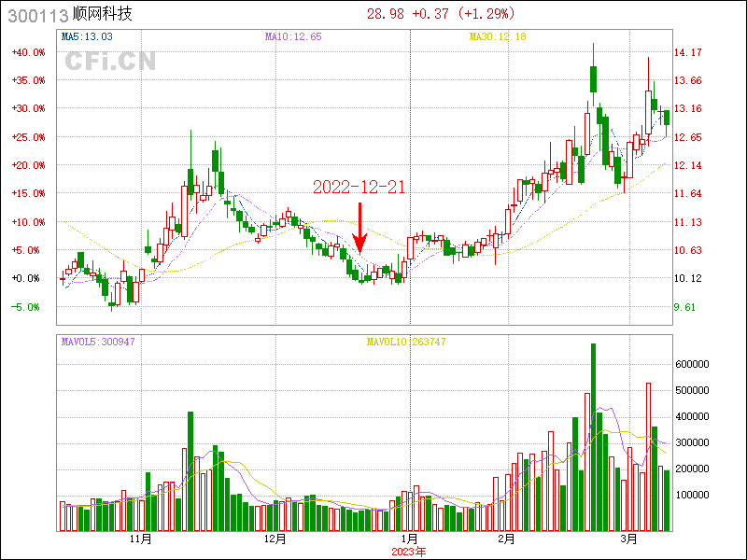Click the CFi.CN watermark logo
The image size is (747, 560).
(x=110, y=62)
